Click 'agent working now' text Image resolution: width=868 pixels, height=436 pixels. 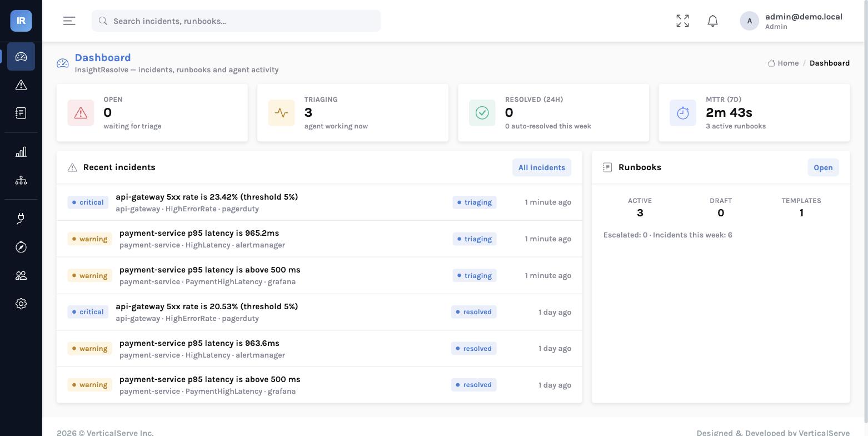click(336, 126)
